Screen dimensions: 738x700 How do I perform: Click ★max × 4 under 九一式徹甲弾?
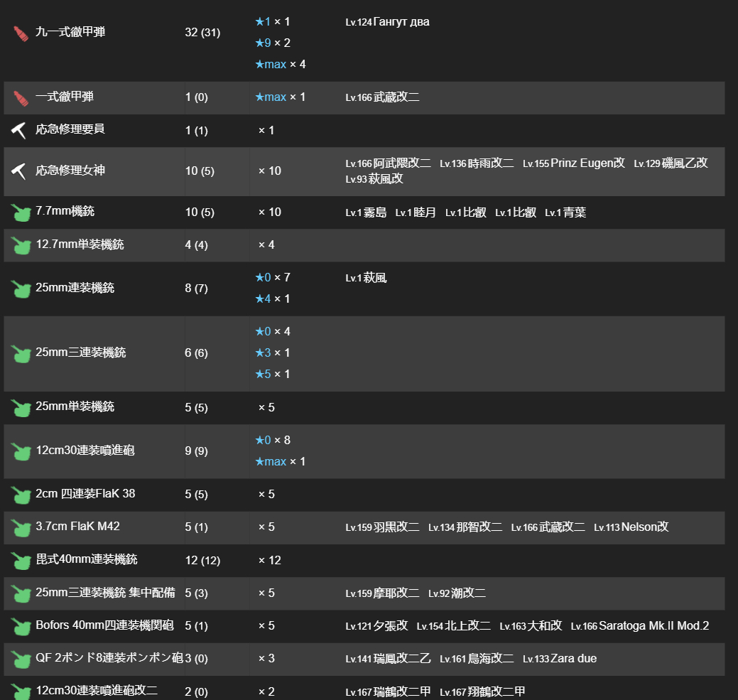tap(280, 64)
